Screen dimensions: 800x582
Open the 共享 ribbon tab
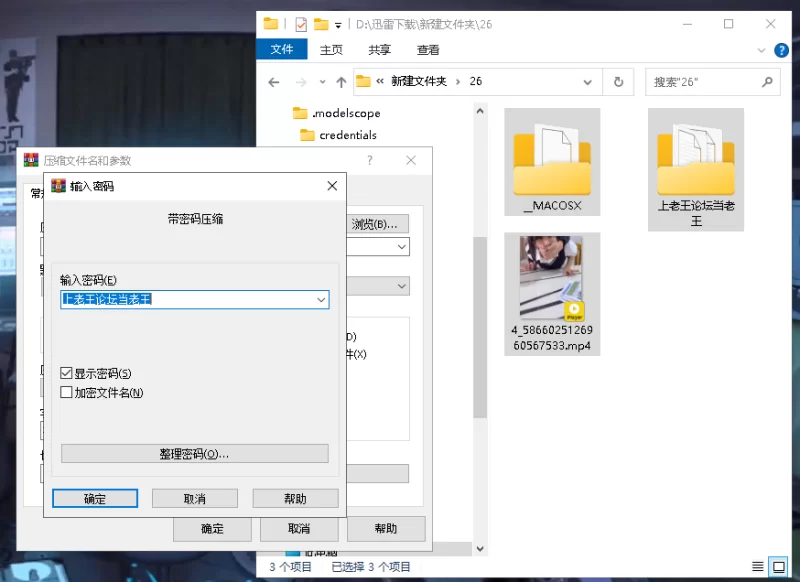point(380,50)
